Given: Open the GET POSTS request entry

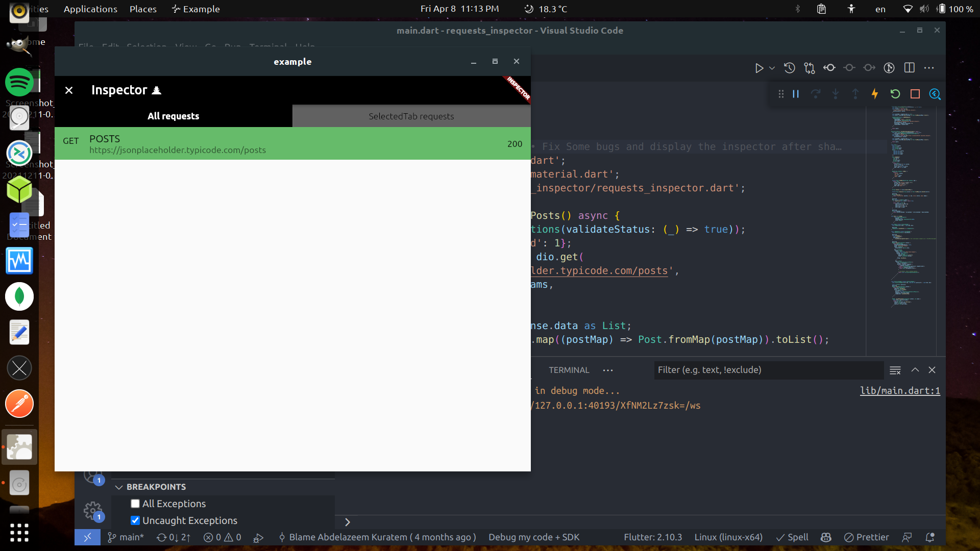Looking at the screenshot, I should pyautogui.click(x=292, y=144).
